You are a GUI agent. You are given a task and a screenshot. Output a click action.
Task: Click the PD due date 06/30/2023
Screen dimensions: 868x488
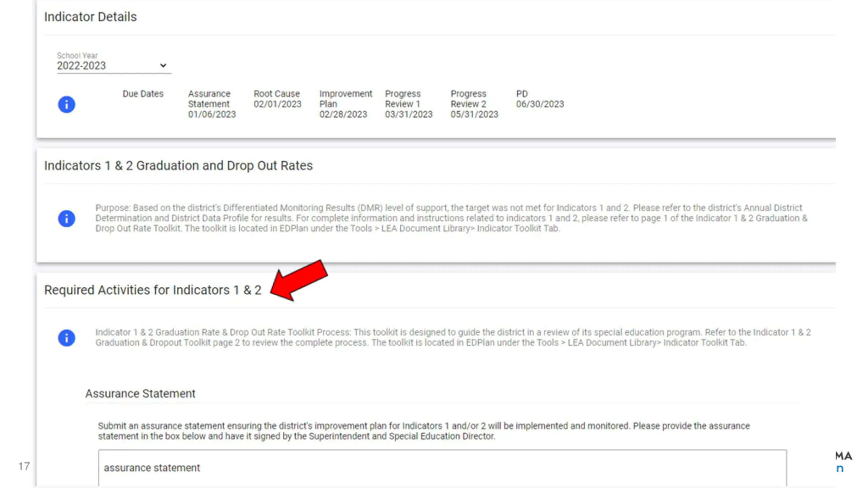(x=540, y=104)
